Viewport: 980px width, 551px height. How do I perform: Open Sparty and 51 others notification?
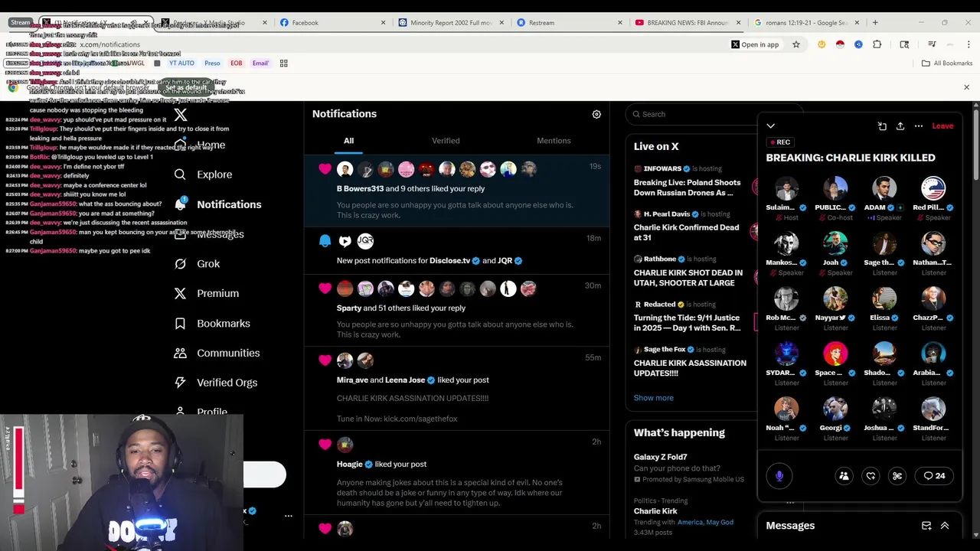457,311
